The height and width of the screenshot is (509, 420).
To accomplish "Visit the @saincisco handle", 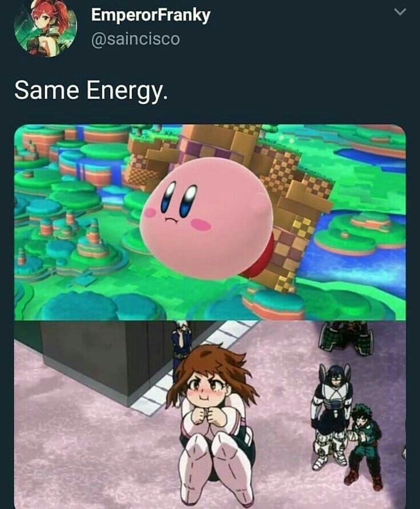I will click(x=136, y=39).
